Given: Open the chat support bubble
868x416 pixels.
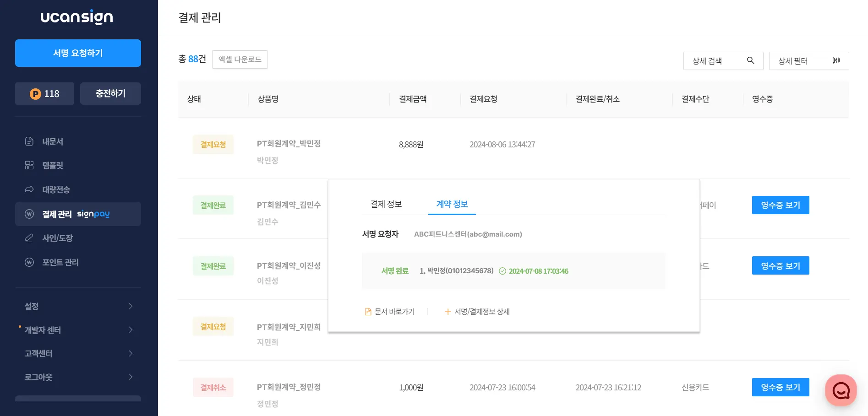Looking at the screenshot, I should [841, 390].
